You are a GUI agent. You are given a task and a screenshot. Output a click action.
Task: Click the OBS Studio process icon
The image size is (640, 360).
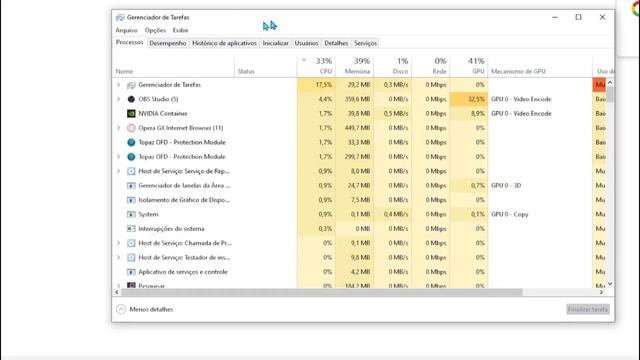(131, 99)
